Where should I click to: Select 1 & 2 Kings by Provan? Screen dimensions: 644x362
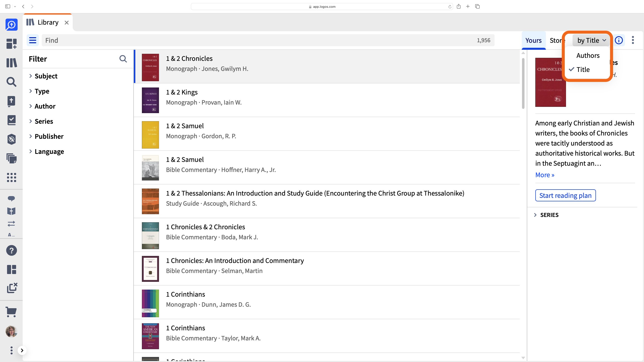327,100
